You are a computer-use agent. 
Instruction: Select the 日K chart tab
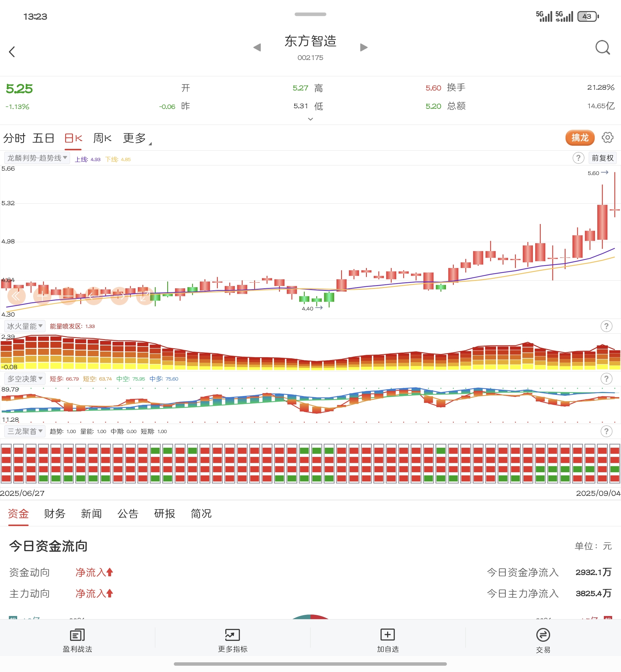tap(73, 138)
